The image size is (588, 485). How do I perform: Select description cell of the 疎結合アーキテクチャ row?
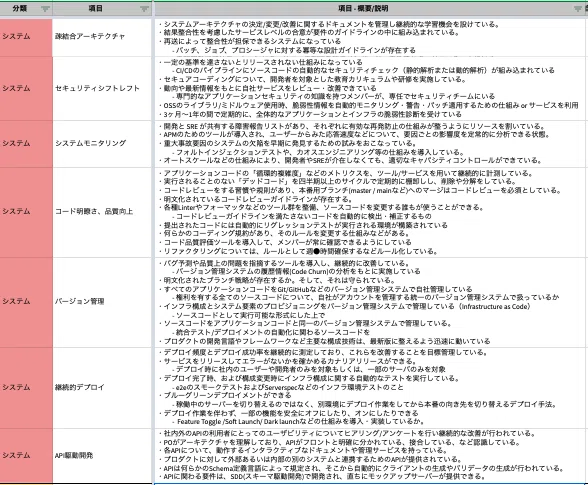point(370,37)
